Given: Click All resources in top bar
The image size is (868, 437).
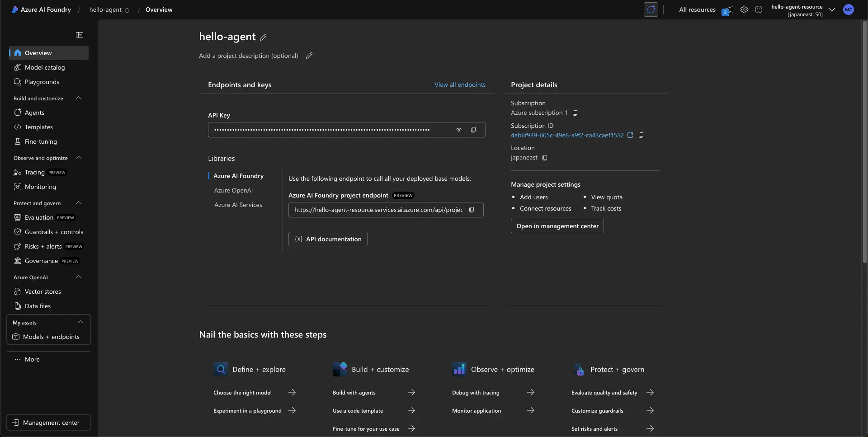Looking at the screenshot, I should point(697,9).
